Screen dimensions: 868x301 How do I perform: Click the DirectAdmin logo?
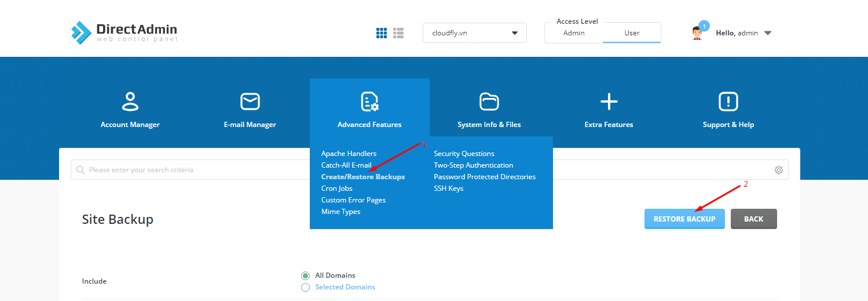click(x=124, y=32)
